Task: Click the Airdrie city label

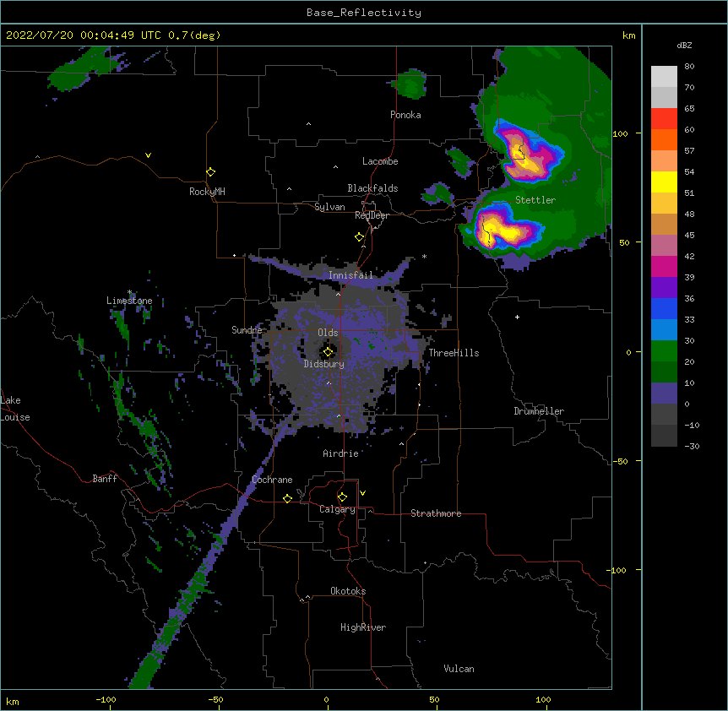Action: pos(340,453)
